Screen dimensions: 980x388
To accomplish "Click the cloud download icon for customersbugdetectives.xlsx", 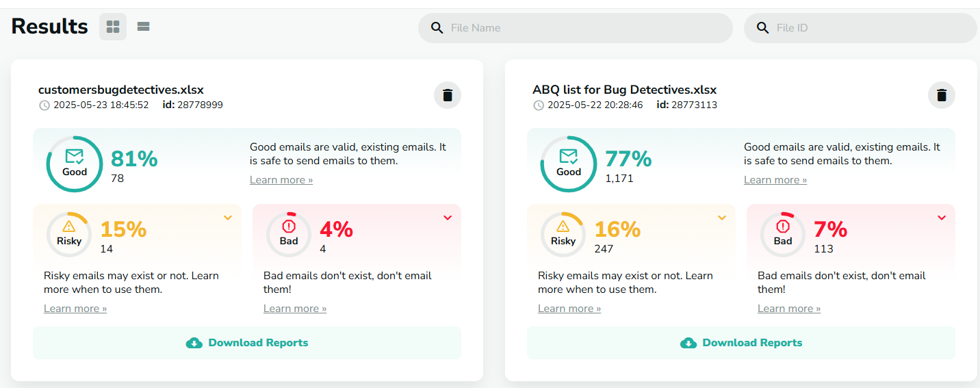I will pos(194,343).
